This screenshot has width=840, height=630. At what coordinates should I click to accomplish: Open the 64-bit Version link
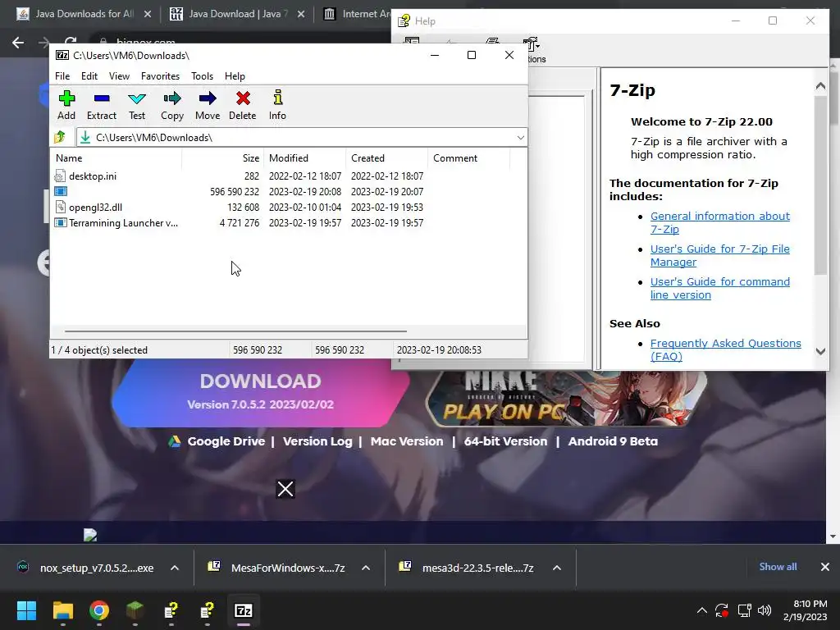(505, 441)
